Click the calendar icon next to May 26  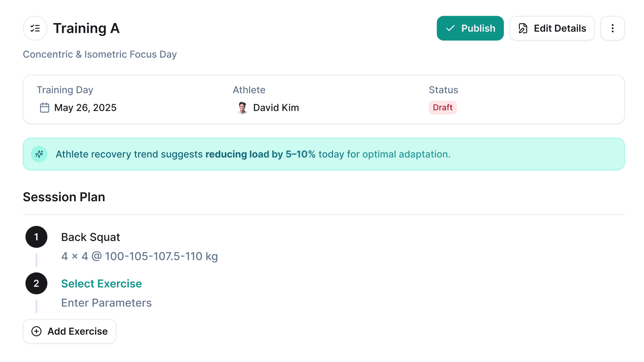tap(44, 107)
